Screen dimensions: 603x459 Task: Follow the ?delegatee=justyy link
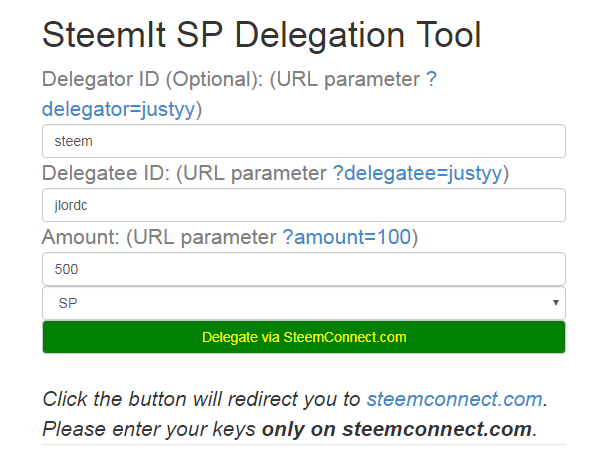click(416, 174)
